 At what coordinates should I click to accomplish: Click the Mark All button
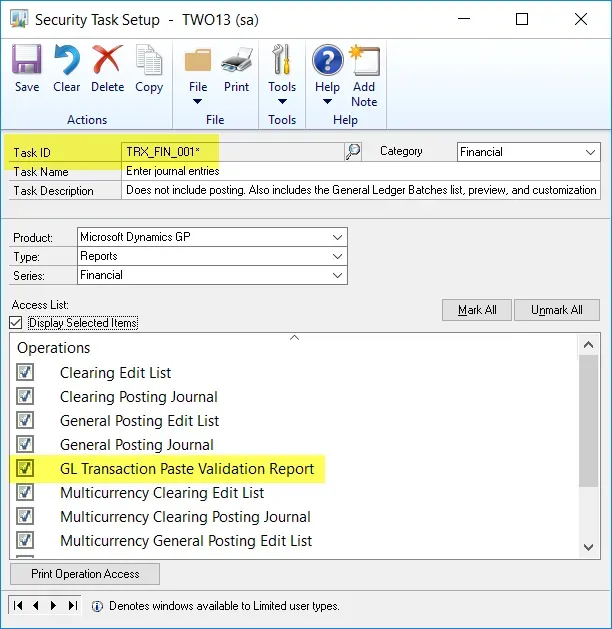[x=477, y=310]
